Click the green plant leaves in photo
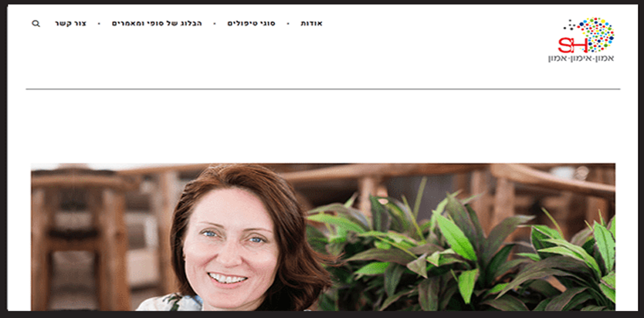644x318 pixels. (460, 250)
